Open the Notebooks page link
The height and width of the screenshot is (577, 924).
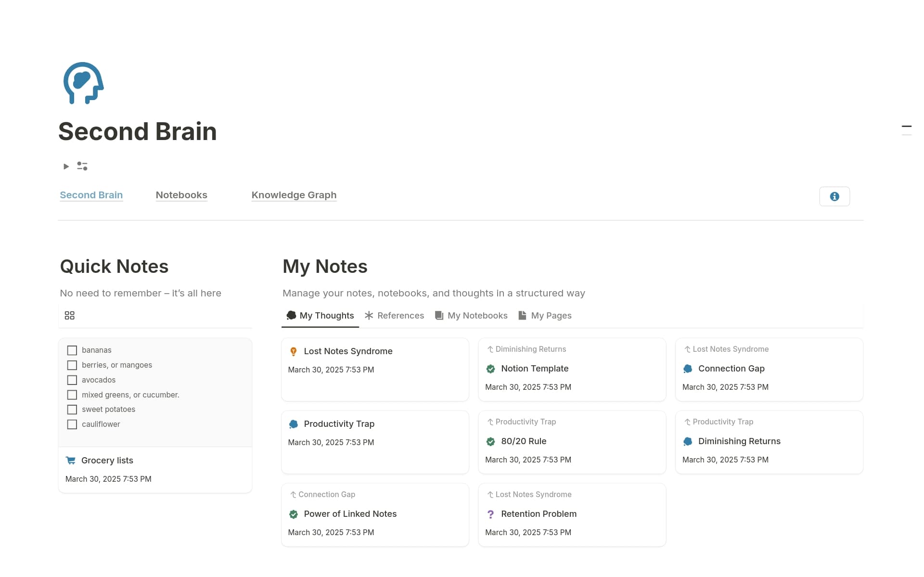(x=181, y=195)
